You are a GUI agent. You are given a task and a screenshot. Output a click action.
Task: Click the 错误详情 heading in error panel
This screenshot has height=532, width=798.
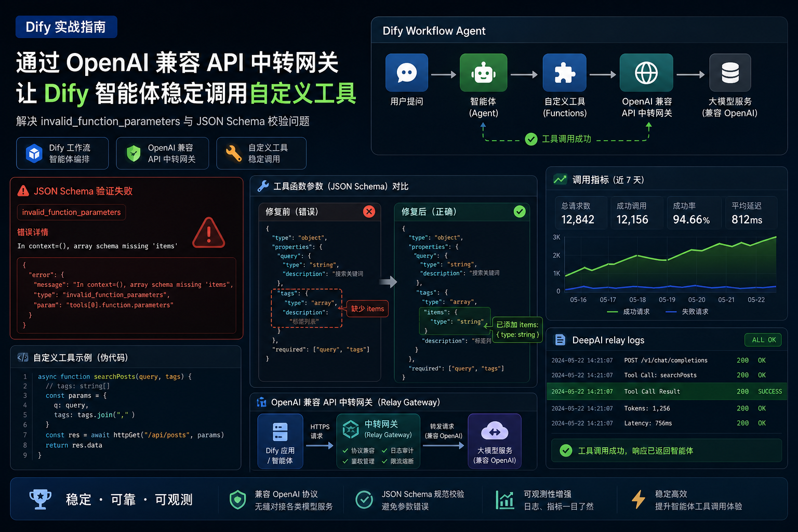(33, 232)
